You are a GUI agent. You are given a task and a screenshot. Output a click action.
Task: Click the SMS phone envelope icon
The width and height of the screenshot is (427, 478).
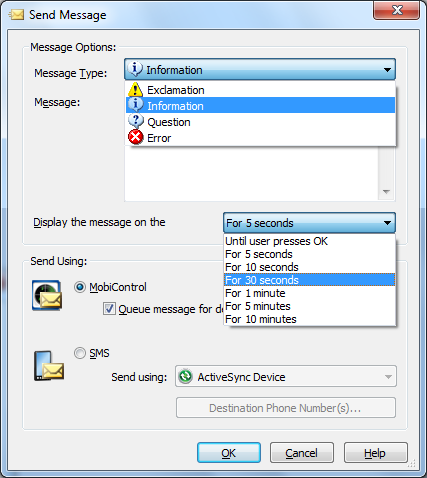coord(49,366)
